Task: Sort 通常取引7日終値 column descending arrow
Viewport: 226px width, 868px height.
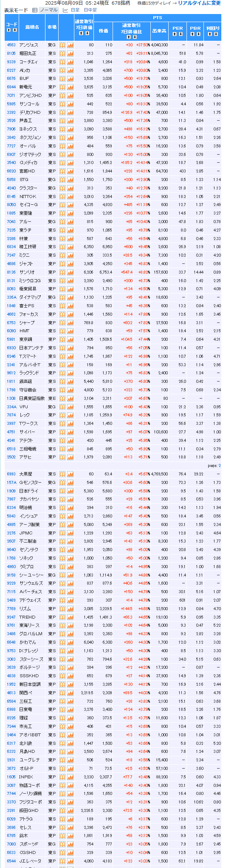Action: (x=87, y=34)
